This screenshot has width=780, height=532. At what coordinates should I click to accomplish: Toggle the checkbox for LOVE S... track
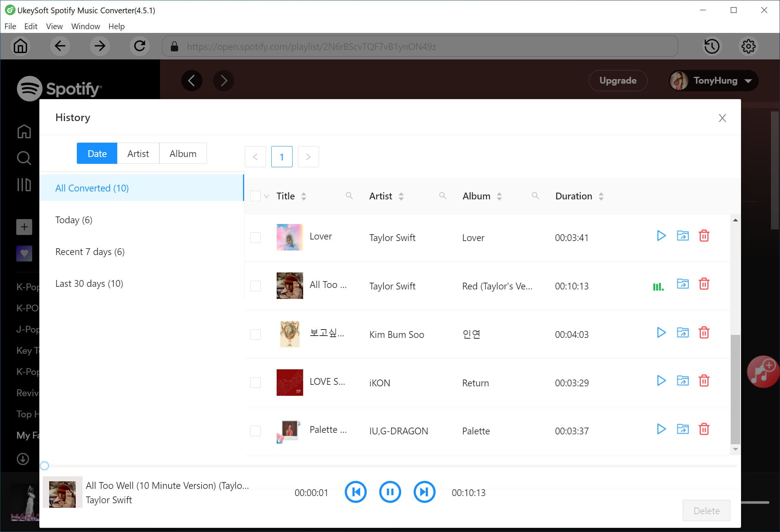255,382
